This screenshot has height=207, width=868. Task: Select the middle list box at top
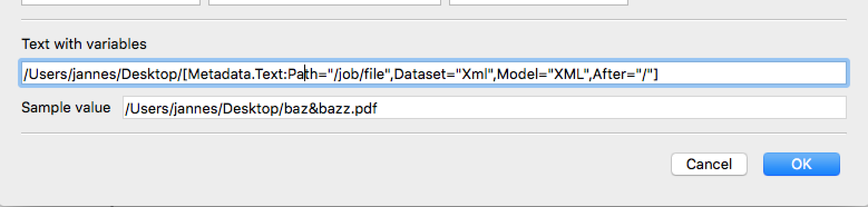(325, 2)
